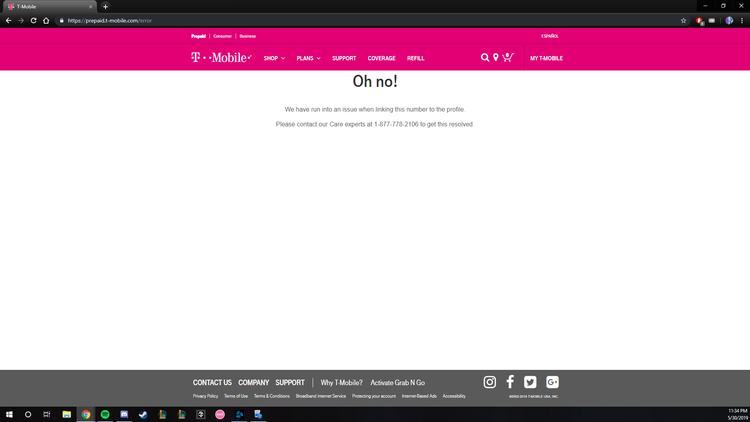Open the COVERAGE nav item
750x422 pixels.
(x=381, y=58)
